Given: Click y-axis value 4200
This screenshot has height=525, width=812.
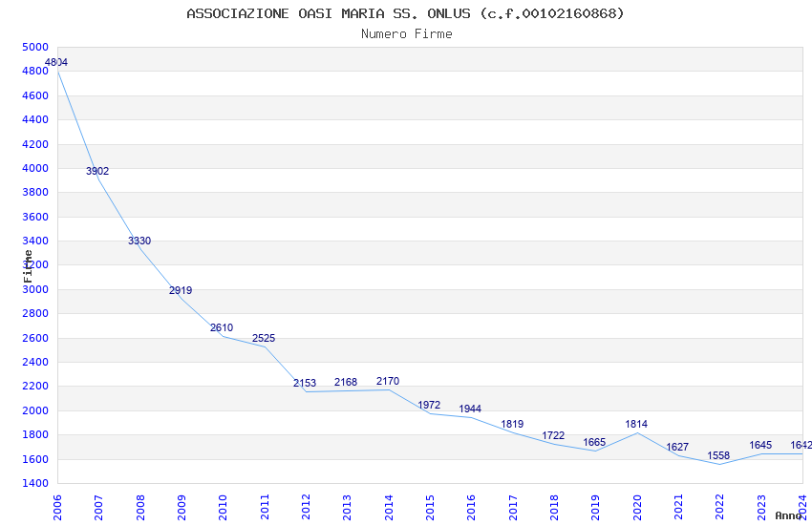Looking at the screenshot, I should (x=35, y=144).
